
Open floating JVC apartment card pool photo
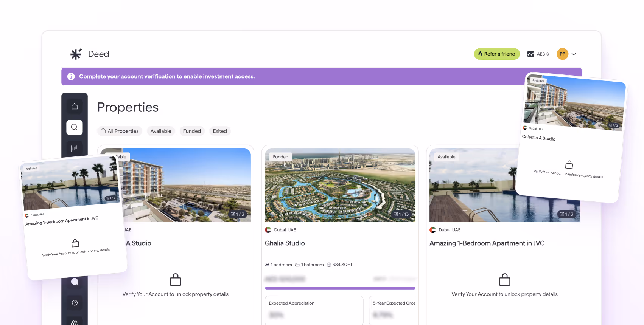[x=71, y=183]
